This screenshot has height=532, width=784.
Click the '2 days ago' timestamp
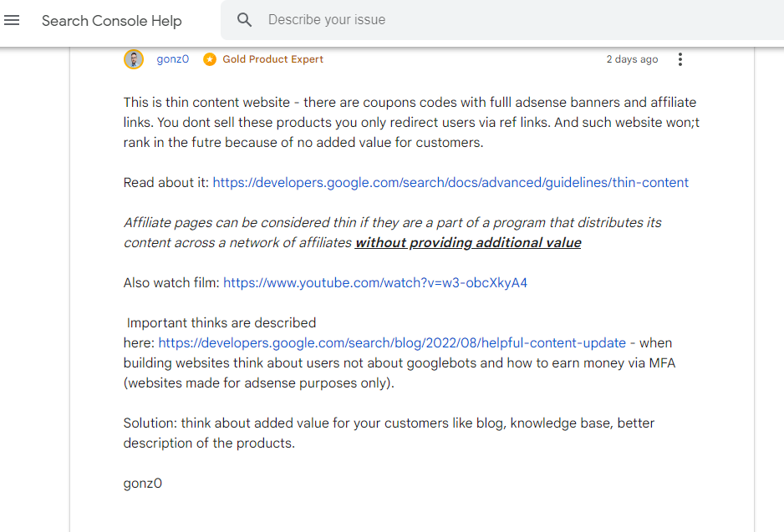click(x=632, y=59)
